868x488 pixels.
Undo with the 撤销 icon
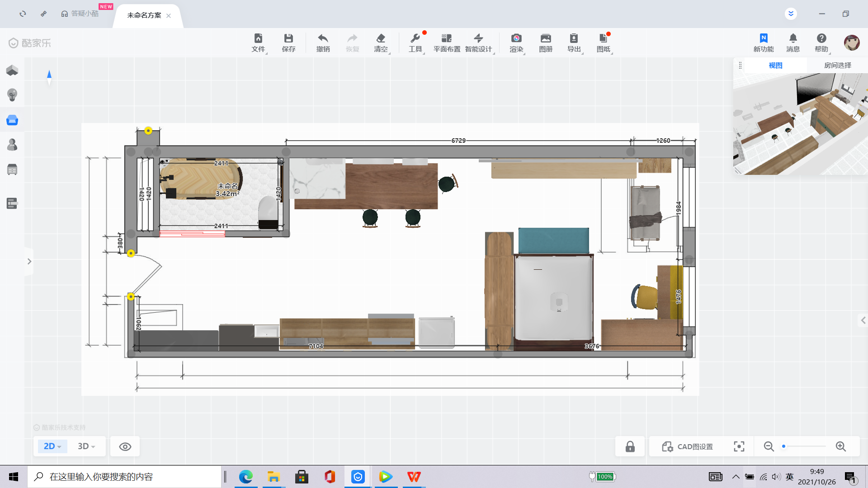pyautogui.click(x=323, y=43)
